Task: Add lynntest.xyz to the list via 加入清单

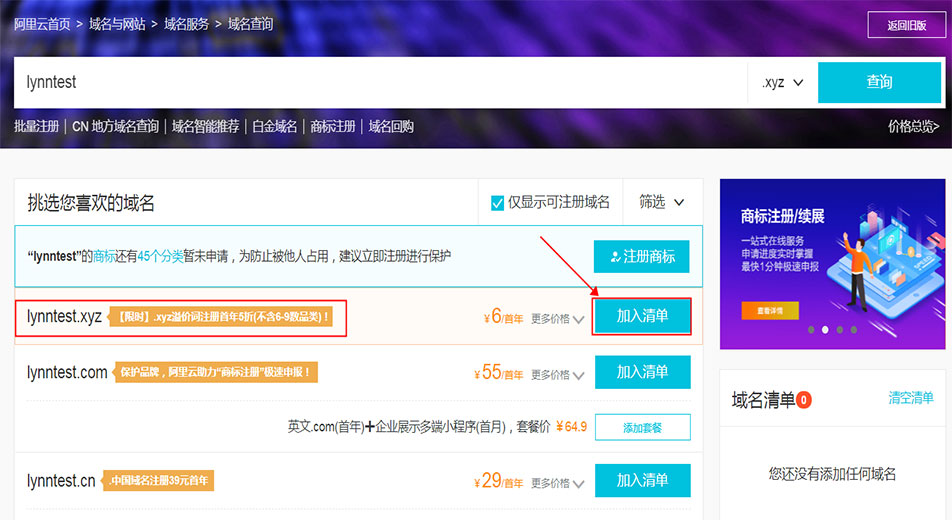Action: pyautogui.click(x=641, y=316)
